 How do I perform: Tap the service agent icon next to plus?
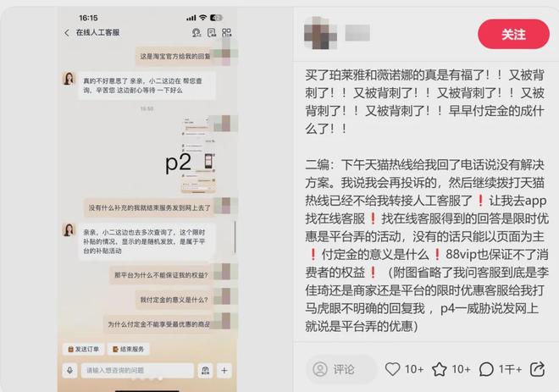click(x=205, y=371)
